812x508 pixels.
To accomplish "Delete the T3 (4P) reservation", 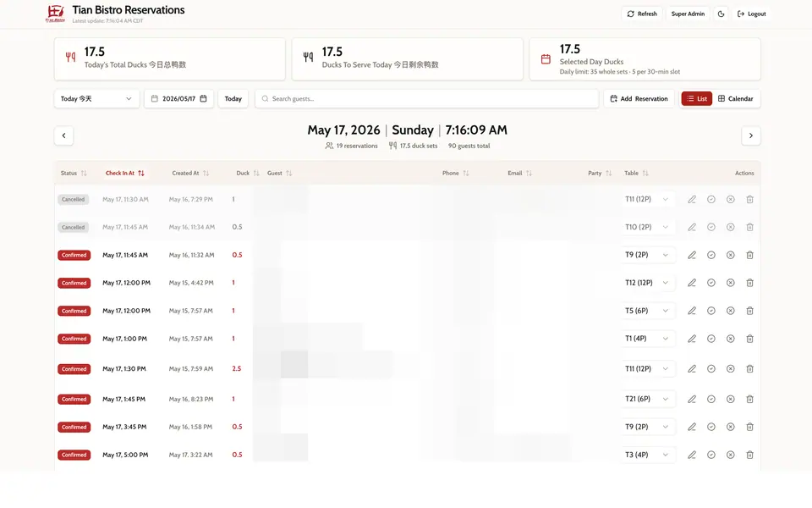I will coord(749,456).
